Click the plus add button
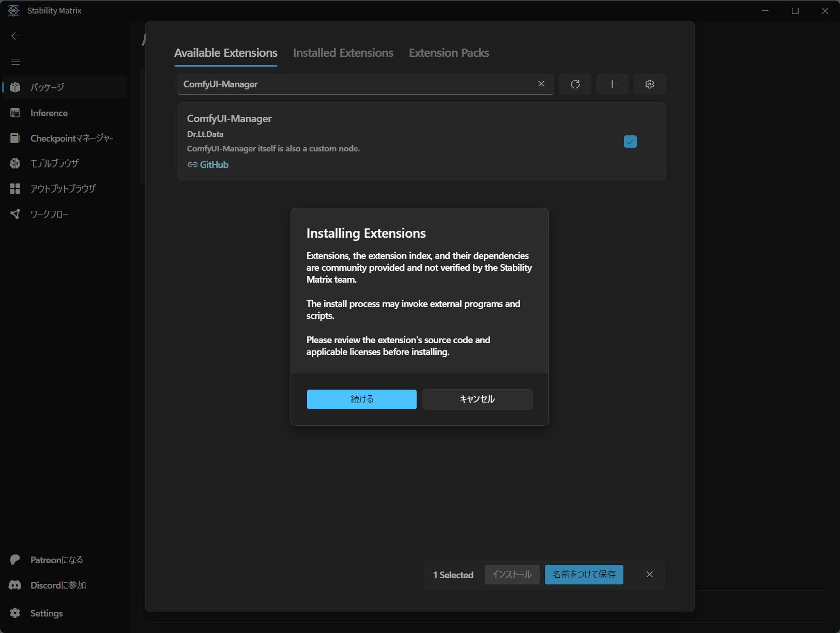 click(x=612, y=84)
